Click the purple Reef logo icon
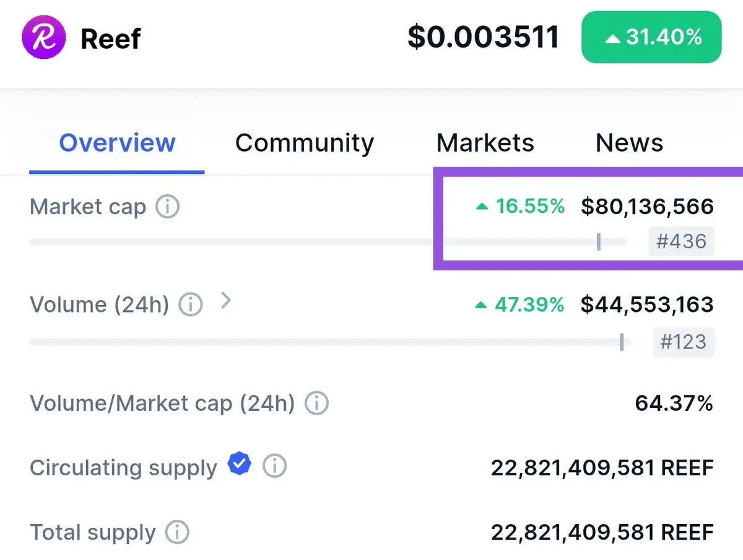The image size is (743, 560). click(43, 37)
